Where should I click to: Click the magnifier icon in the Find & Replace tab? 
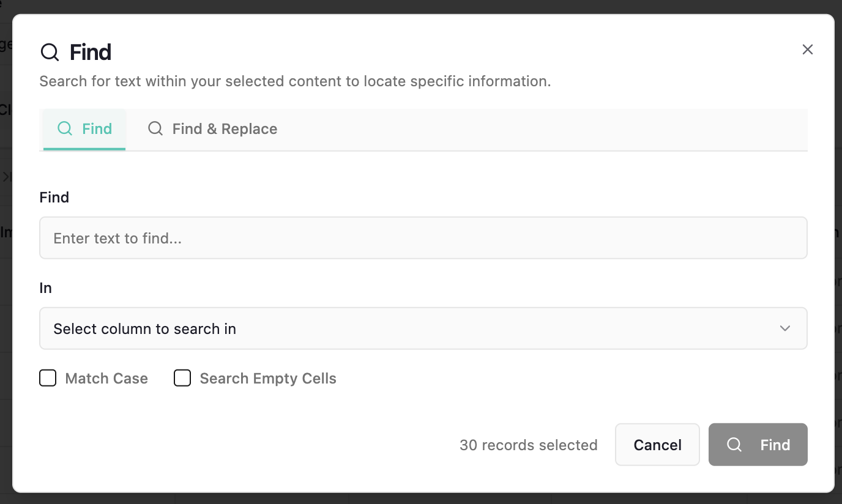155,128
